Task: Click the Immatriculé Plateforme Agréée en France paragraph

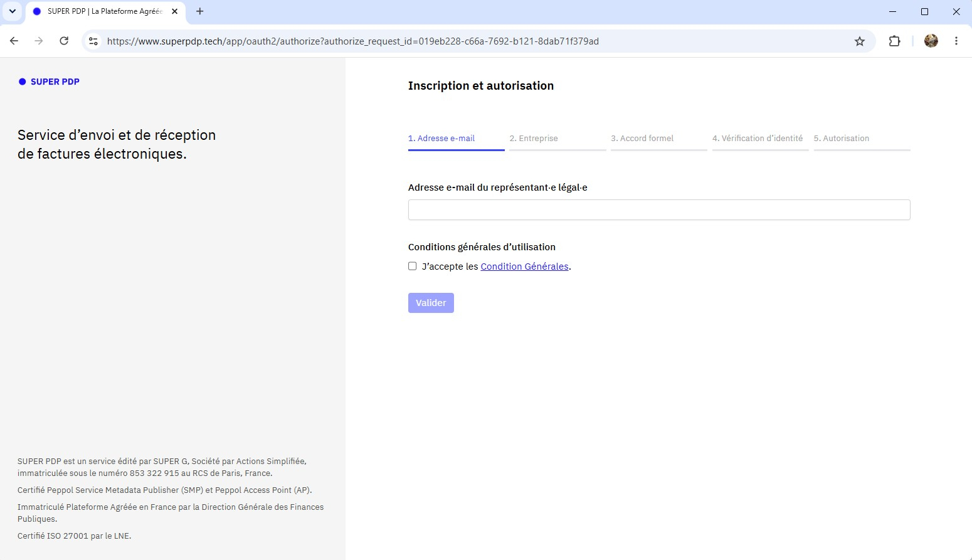Action: pyautogui.click(x=171, y=513)
